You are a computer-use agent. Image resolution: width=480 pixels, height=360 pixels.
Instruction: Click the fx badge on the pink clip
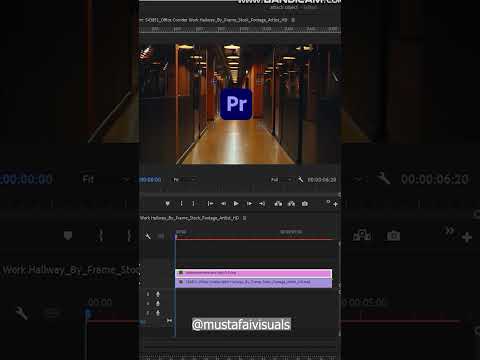coord(181,273)
